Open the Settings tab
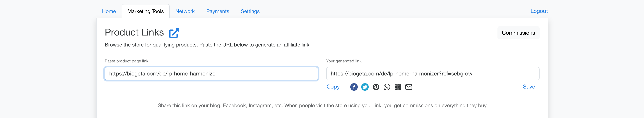This screenshot has width=644, height=118. click(250, 11)
